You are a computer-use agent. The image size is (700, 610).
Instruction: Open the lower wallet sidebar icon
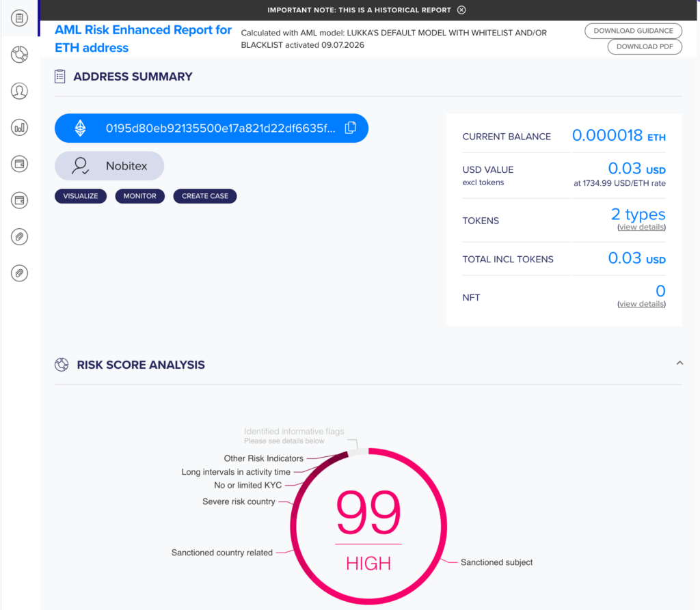19,200
